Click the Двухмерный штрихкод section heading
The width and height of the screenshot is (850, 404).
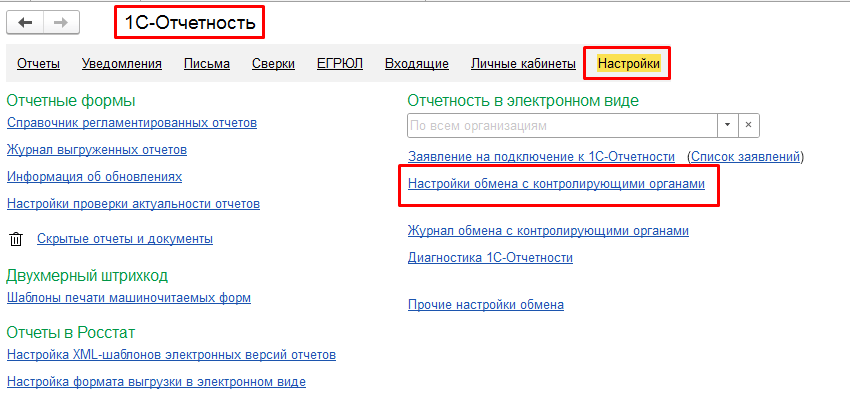(87, 276)
